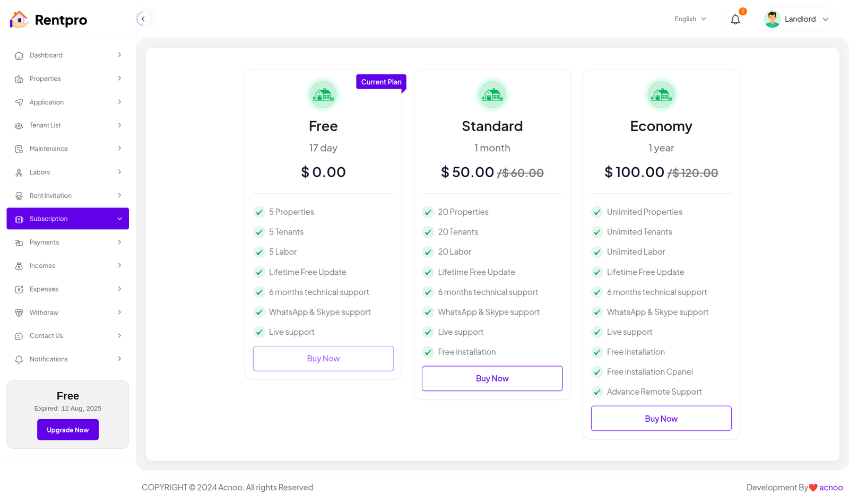
Task: Click the Standard plan house icon
Action: (x=492, y=95)
